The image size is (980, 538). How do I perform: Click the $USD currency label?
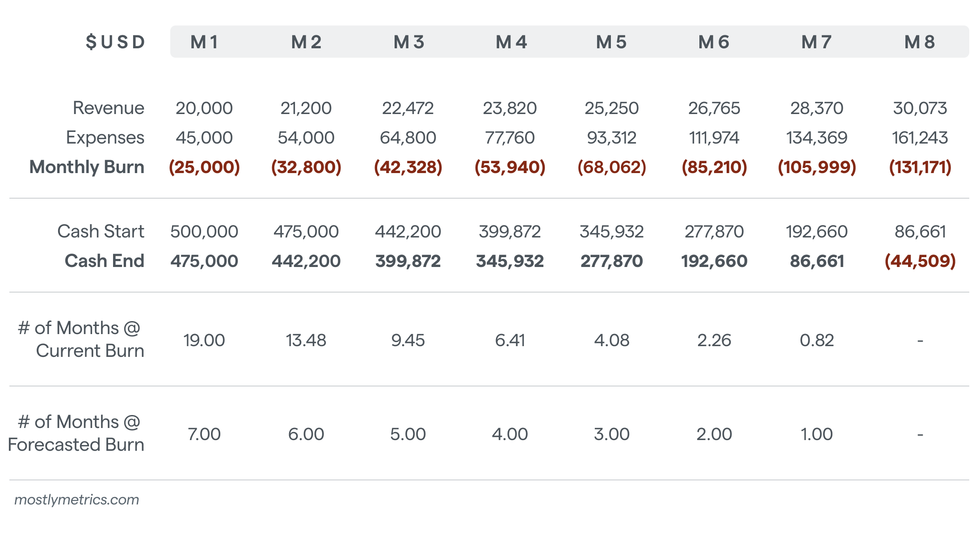[116, 42]
